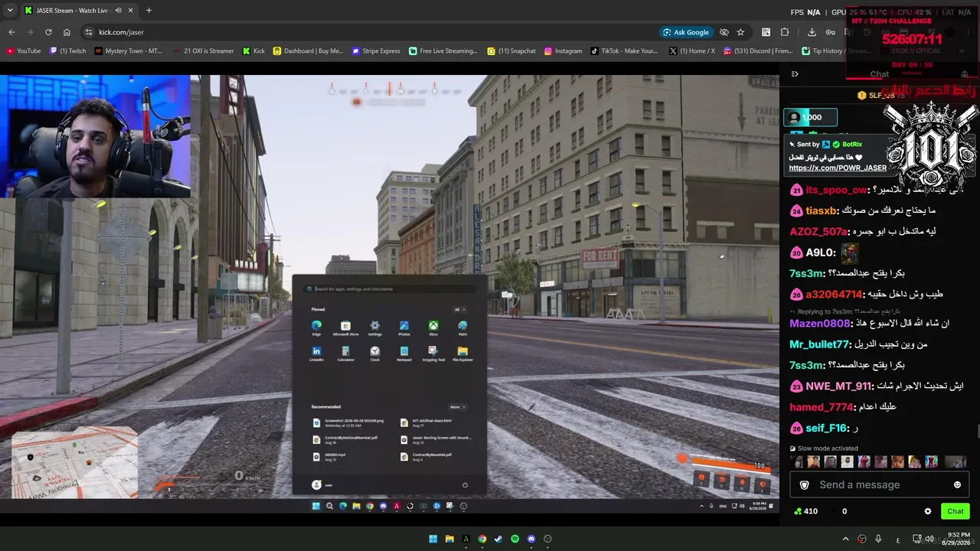Open the browser downloads icon
The width and height of the screenshot is (980, 551).
812,32
